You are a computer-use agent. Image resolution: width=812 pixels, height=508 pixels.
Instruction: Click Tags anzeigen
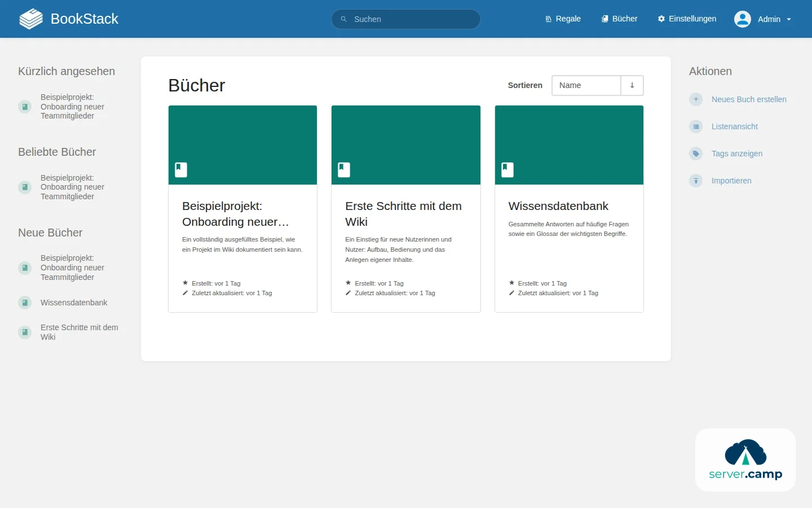[x=737, y=154]
